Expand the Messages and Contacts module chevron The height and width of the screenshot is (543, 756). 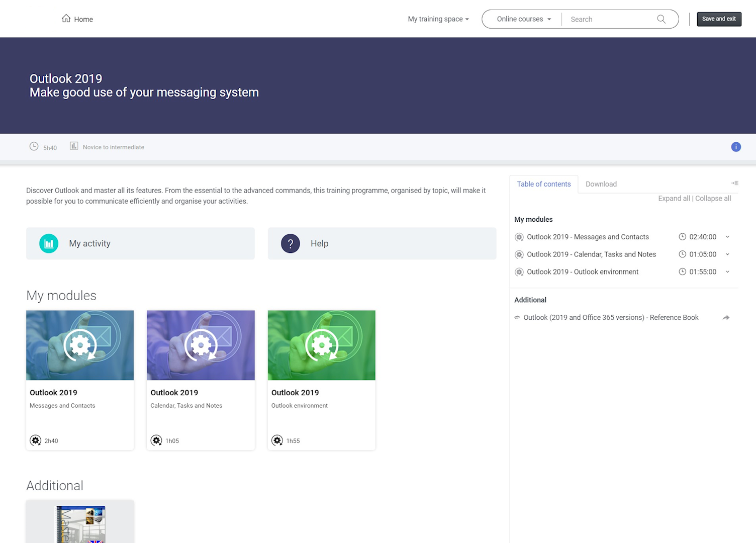[727, 237]
